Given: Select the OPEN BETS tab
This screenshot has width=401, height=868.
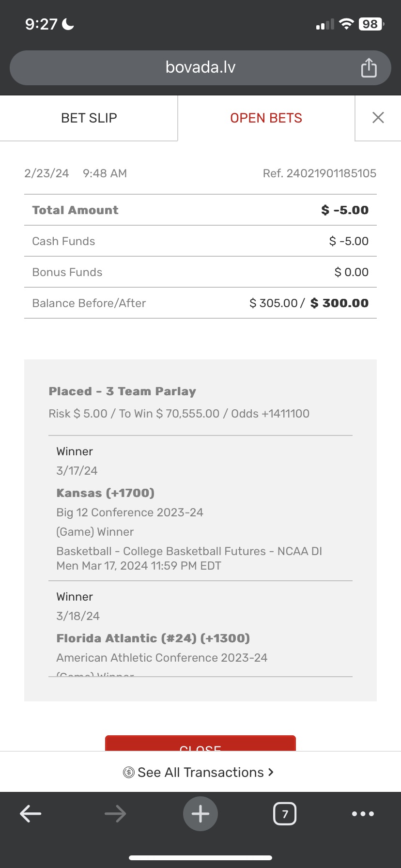Looking at the screenshot, I should click(266, 118).
